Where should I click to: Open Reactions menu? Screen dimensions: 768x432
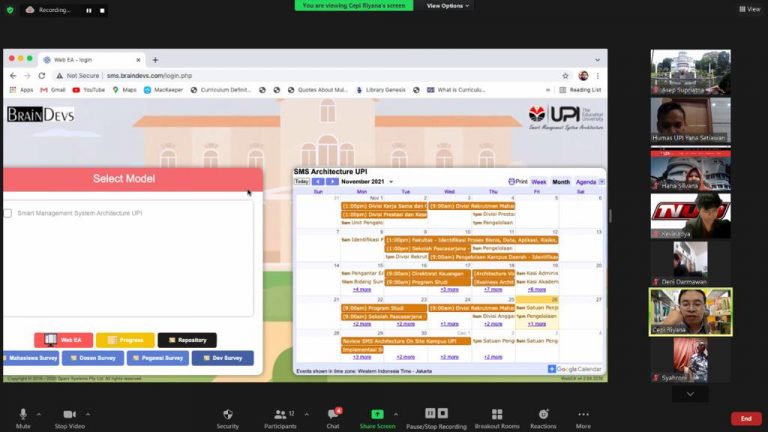(543, 419)
